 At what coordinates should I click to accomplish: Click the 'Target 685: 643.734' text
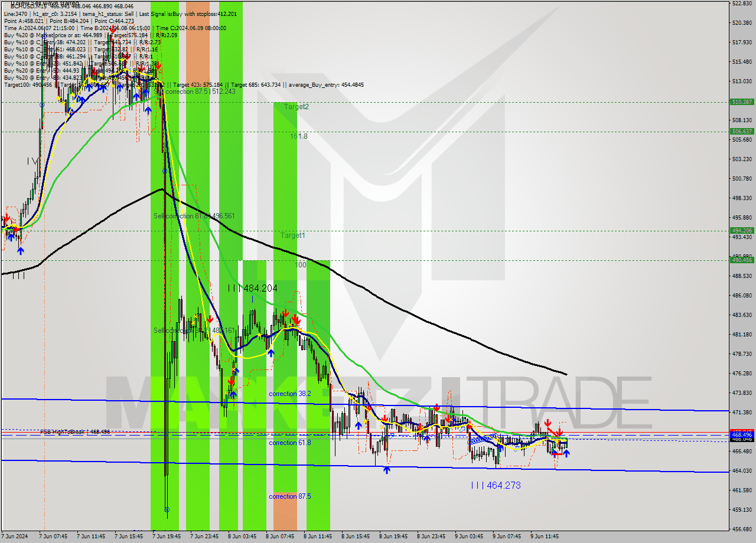tap(256, 84)
